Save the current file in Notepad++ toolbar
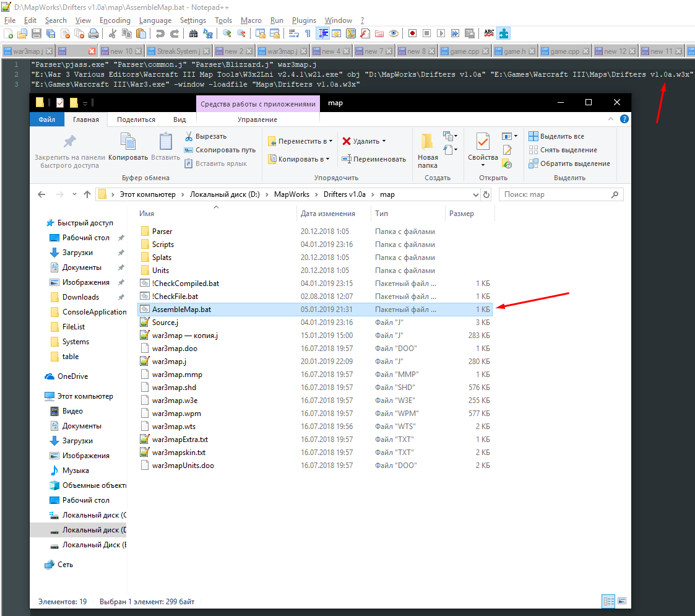The width and height of the screenshot is (695, 616). [x=37, y=33]
